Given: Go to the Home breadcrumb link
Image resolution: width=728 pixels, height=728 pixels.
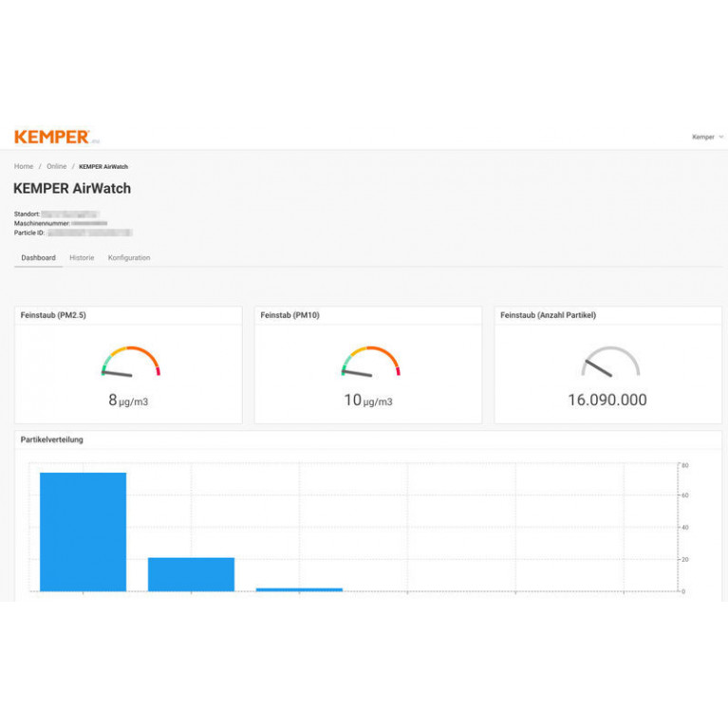Looking at the screenshot, I should click(24, 167).
